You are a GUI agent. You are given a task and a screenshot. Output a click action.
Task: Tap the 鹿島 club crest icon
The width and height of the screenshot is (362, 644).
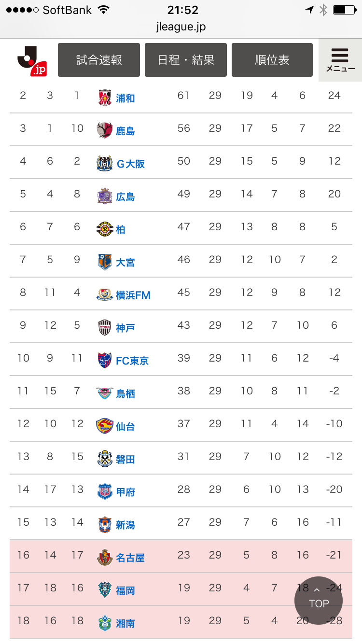point(105,130)
